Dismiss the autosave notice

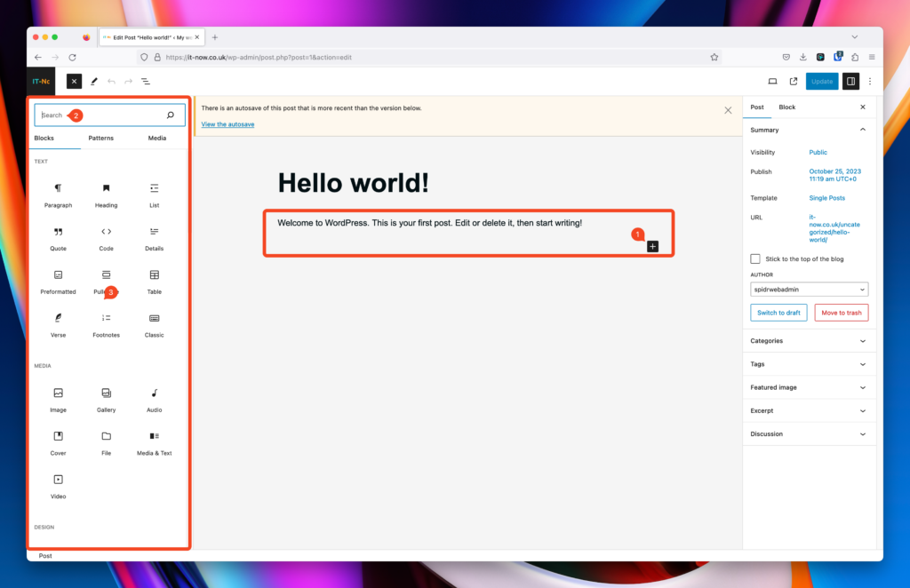click(x=728, y=110)
